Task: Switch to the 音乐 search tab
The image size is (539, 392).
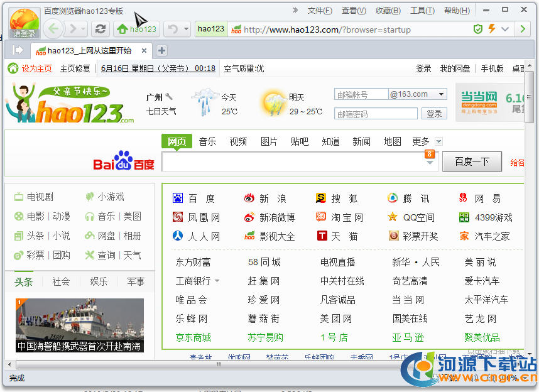Action: pyautogui.click(x=207, y=141)
